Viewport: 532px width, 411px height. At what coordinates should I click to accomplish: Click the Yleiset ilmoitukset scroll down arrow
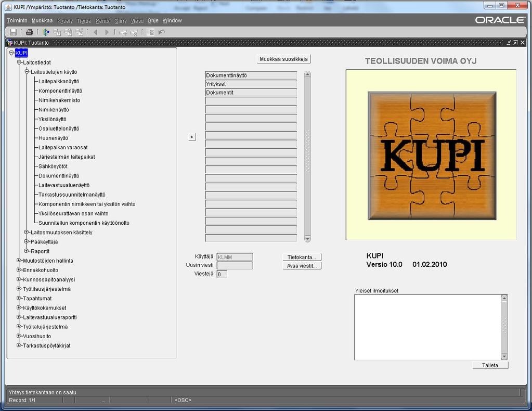point(504,356)
